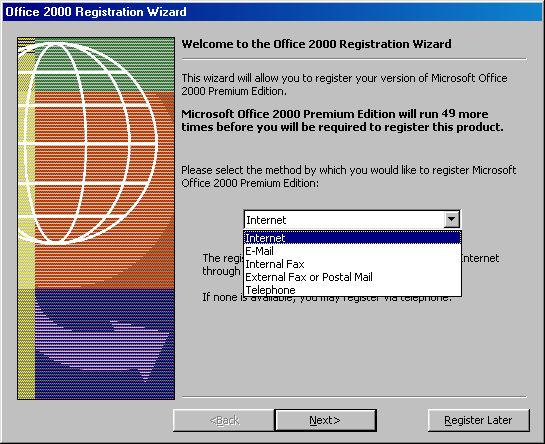
Task: Click the Office 2000 Registration Wizard title bar
Action: (272, 12)
